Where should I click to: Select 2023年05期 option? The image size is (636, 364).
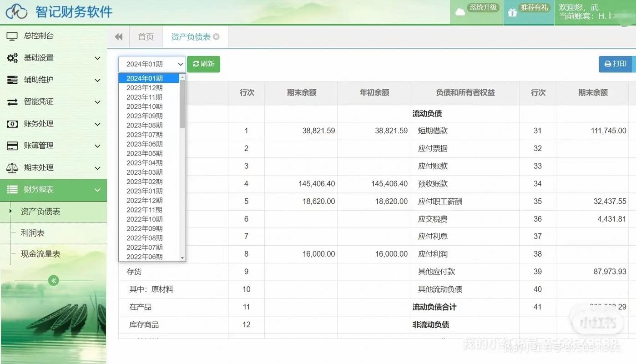point(149,153)
